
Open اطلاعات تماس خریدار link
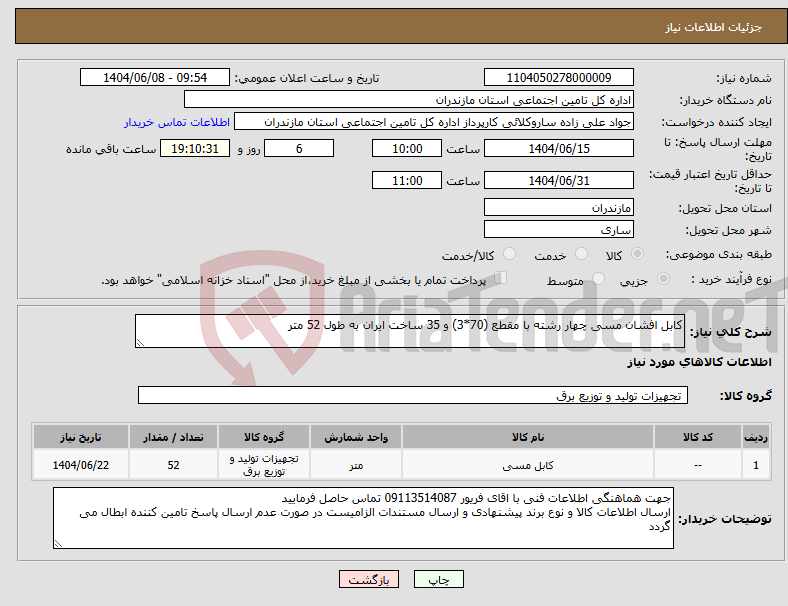[177, 122]
